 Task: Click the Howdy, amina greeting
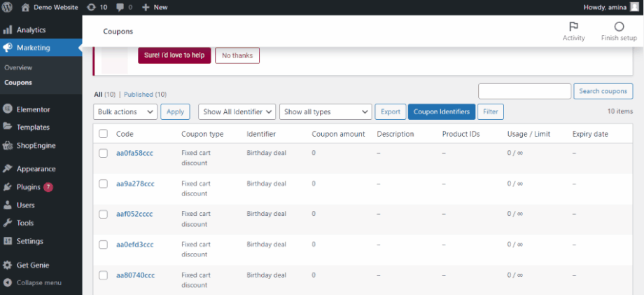coord(605,7)
